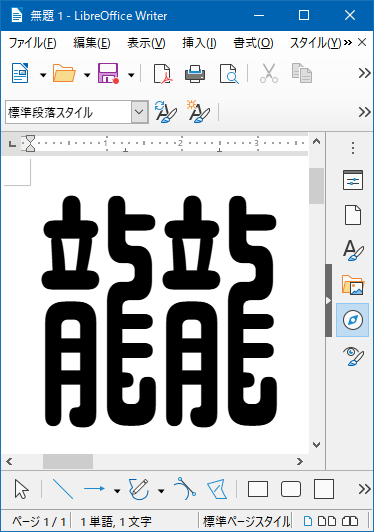Expand the Lines and Arrows dropdown

pyautogui.click(x=117, y=491)
